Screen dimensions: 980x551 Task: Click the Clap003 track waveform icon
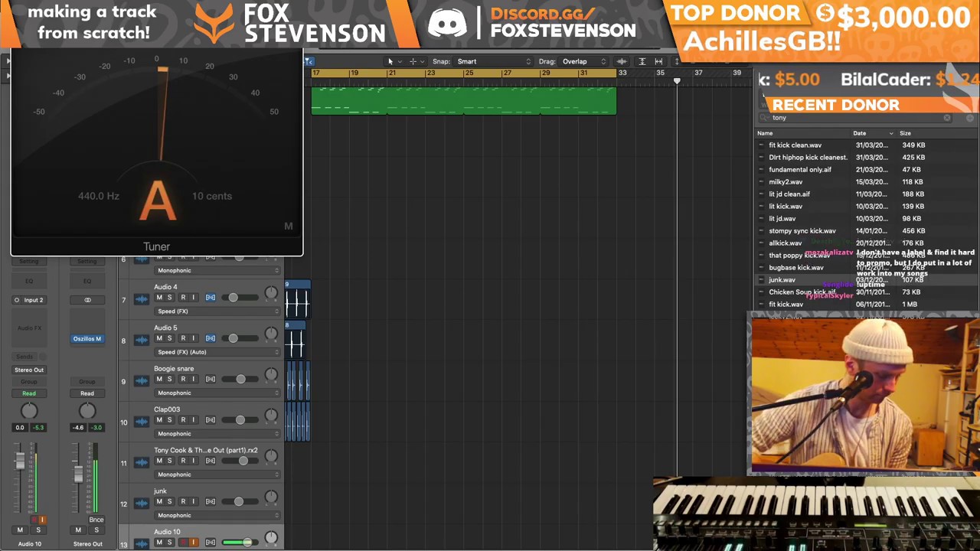tap(142, 422)
